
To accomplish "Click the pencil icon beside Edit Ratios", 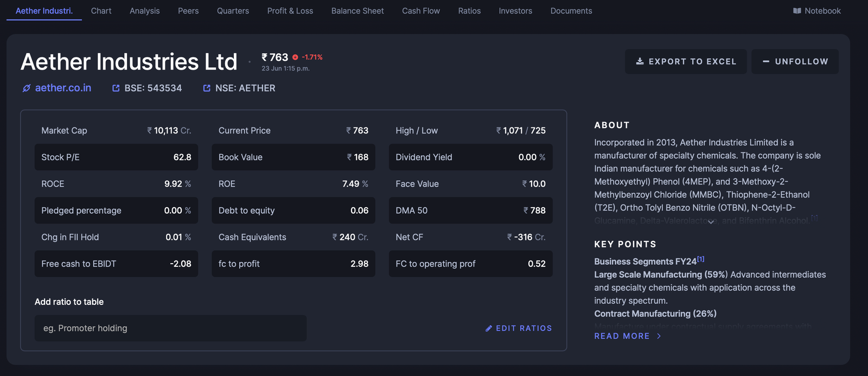I will [x=489, y=328].
